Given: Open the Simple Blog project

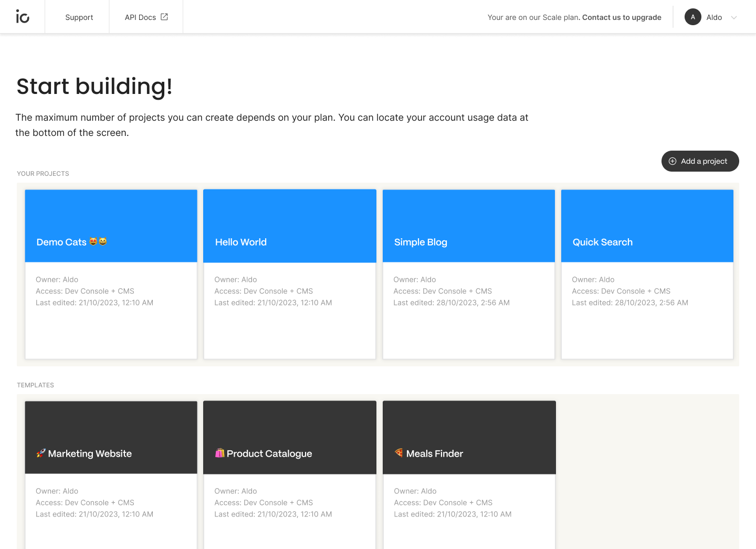Looking at the screenshot, I should point(469,274).
